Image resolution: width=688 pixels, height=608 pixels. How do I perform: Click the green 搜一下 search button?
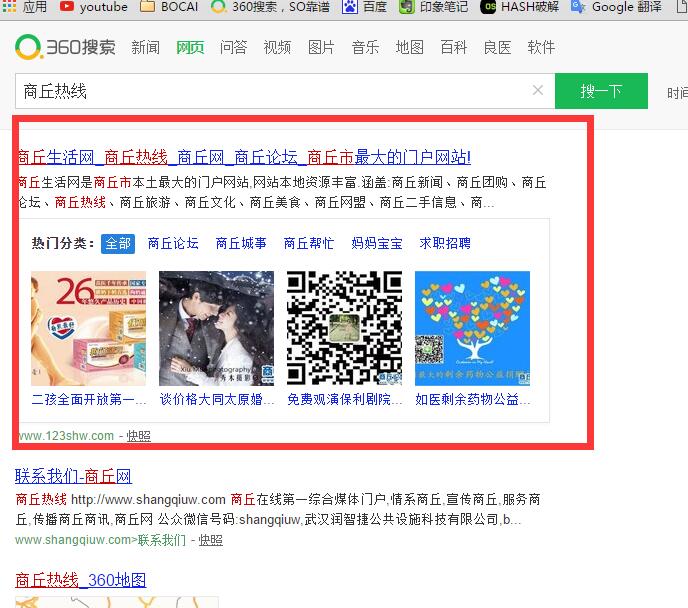[x=601, y=91]
